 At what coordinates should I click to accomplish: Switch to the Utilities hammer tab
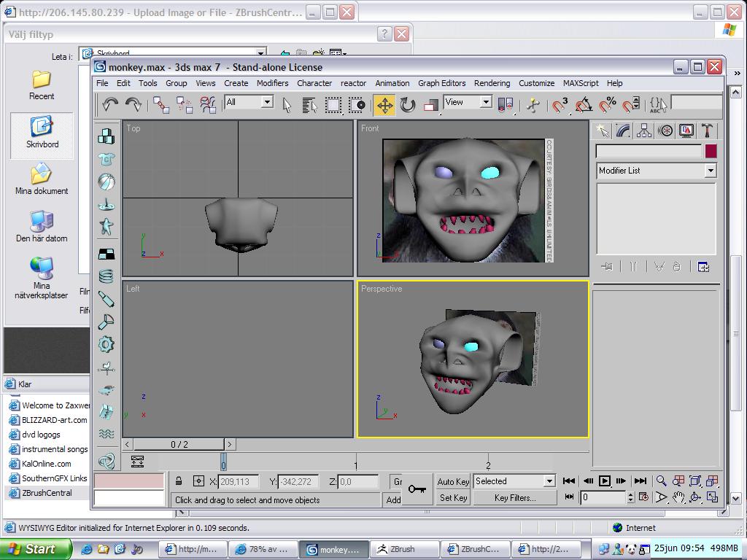[708, 131]
